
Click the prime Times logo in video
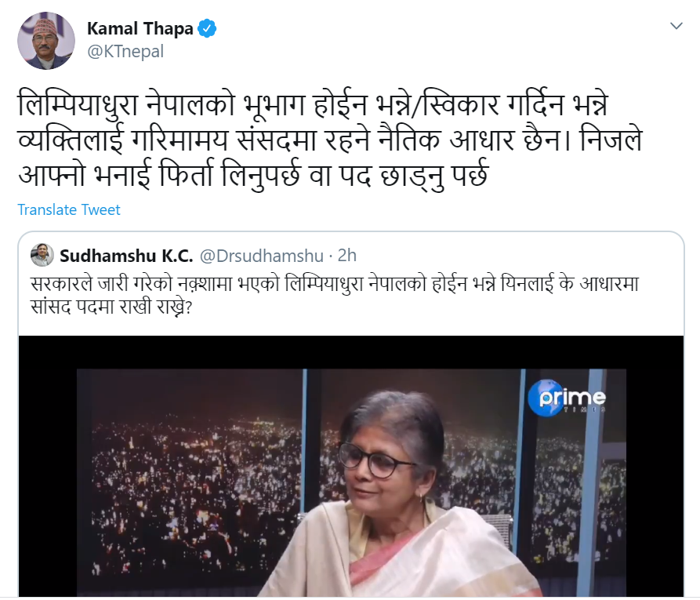(x=567, y=397)
